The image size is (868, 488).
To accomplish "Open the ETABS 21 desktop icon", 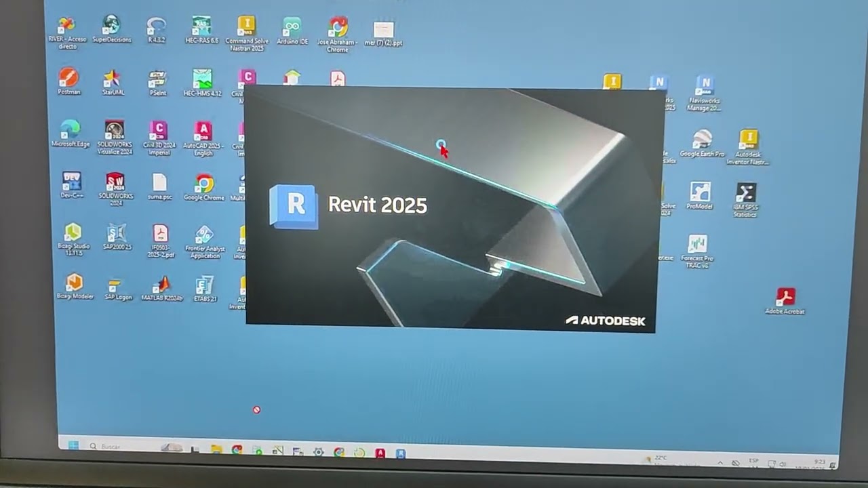I will pyautogui.click(x=205, y=289).
